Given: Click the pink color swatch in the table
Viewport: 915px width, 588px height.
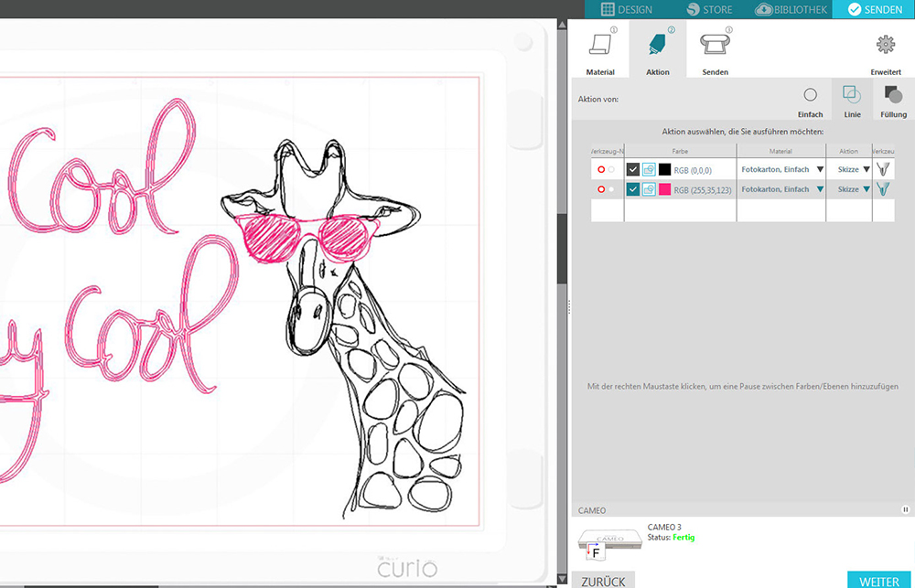Looking at the screenshot, I should point(664,189).
